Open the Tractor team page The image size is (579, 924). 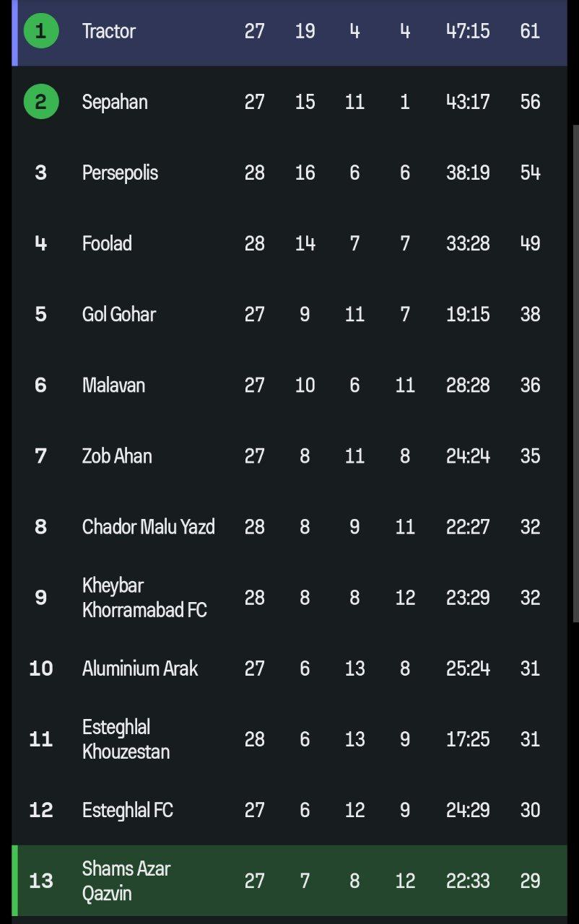coord(109,31)
